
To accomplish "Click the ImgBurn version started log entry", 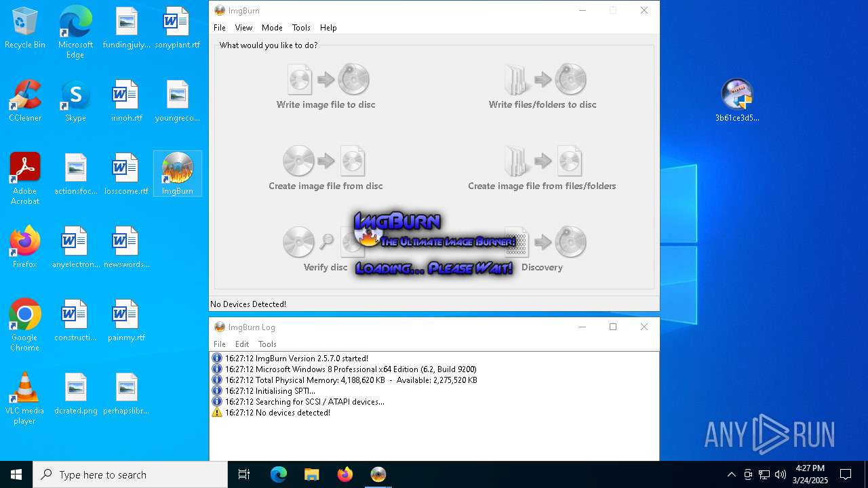I will (296, 359).
